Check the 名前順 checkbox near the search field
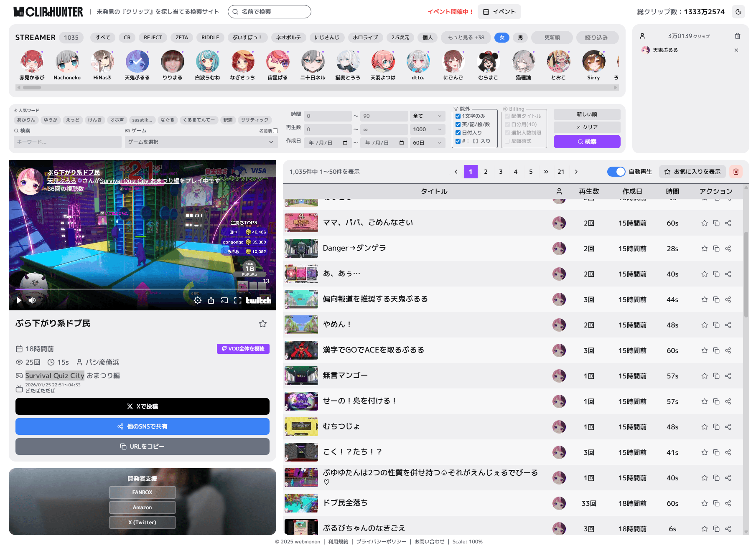Image resolution: width=756 pixels, height=548 pixels. pos(275,130)
